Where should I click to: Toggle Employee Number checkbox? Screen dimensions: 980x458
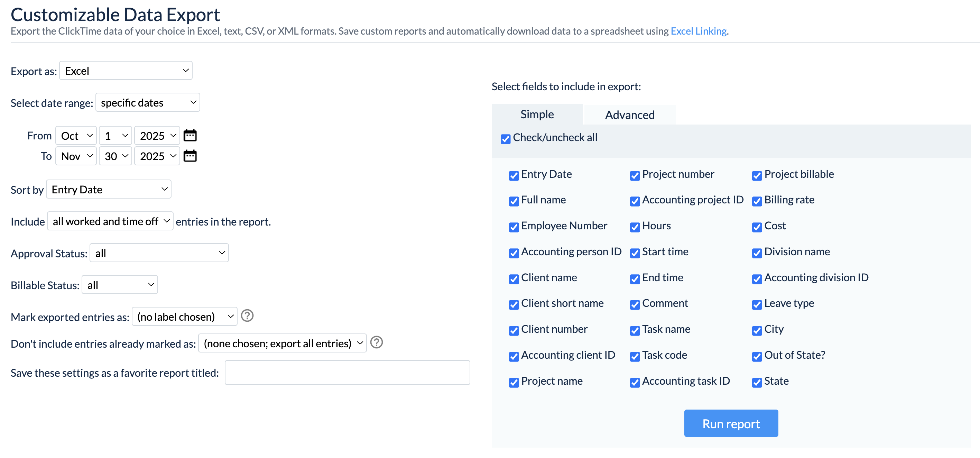click(514, 227)
